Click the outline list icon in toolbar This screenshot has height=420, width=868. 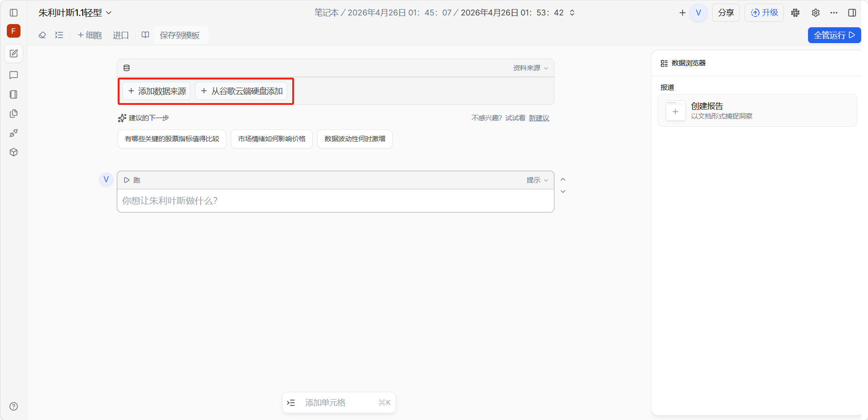(59, 35)
